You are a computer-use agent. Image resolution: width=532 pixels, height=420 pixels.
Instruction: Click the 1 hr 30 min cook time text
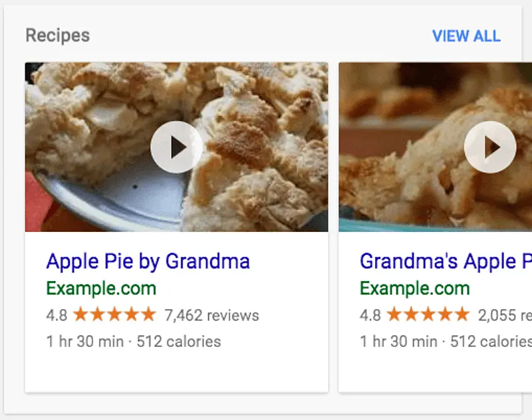pos(83,341)
